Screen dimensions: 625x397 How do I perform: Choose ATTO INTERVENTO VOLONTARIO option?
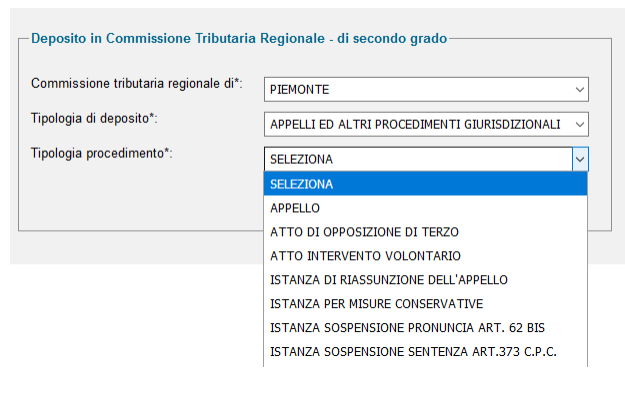pyautogui.click(x=425, y=256)
